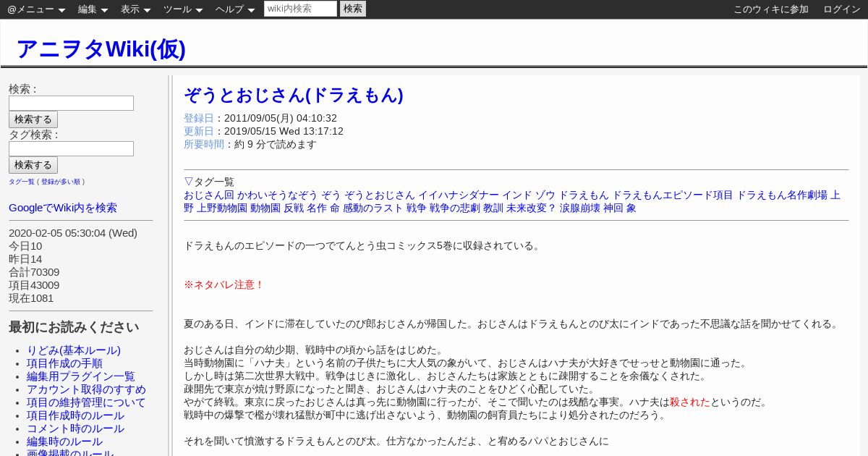The width and height of the screenshot is (868, 456).
Task: Open the 戦争の悲劇 tag
Action: [x=455, y=208]
